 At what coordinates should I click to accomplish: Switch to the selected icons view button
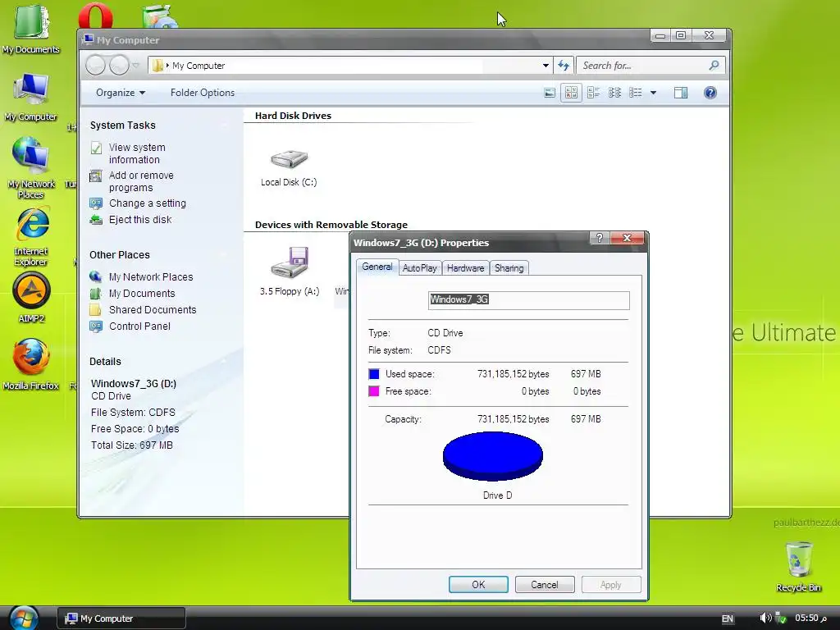571,93
